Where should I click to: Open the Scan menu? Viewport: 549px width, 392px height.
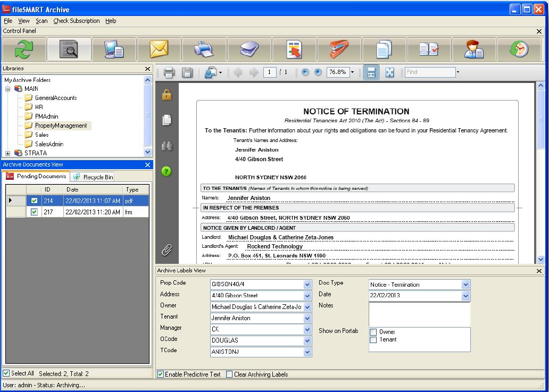point(41,21)
